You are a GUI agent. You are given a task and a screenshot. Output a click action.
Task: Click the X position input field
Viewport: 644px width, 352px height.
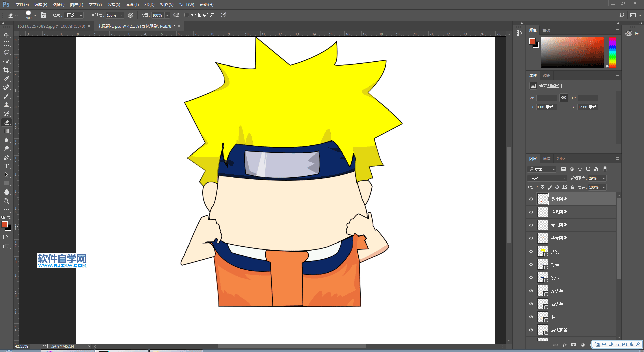[546, 107]
